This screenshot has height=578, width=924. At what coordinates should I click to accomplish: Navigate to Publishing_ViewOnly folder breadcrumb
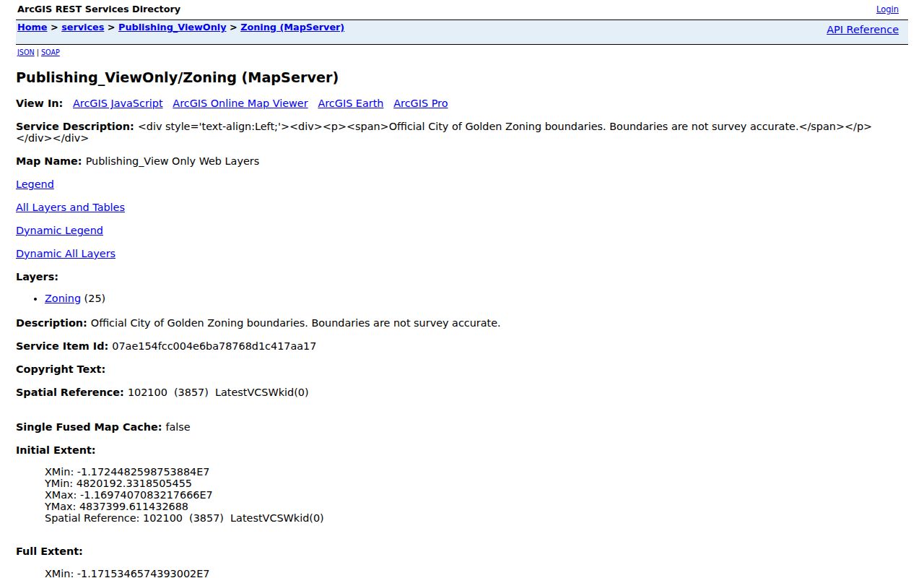pyautogui.click(x=173, y=27)
